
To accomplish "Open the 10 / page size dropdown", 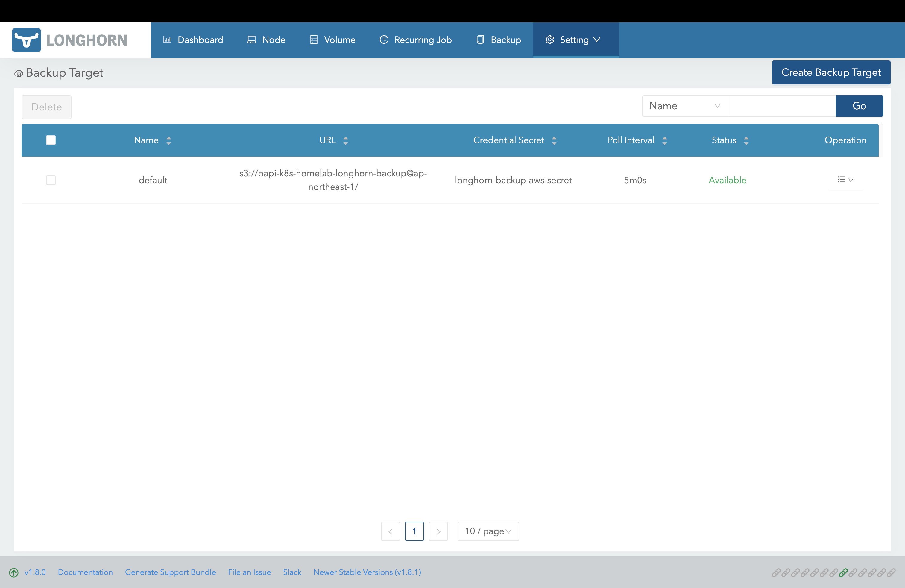I will (x=488, y=531).
